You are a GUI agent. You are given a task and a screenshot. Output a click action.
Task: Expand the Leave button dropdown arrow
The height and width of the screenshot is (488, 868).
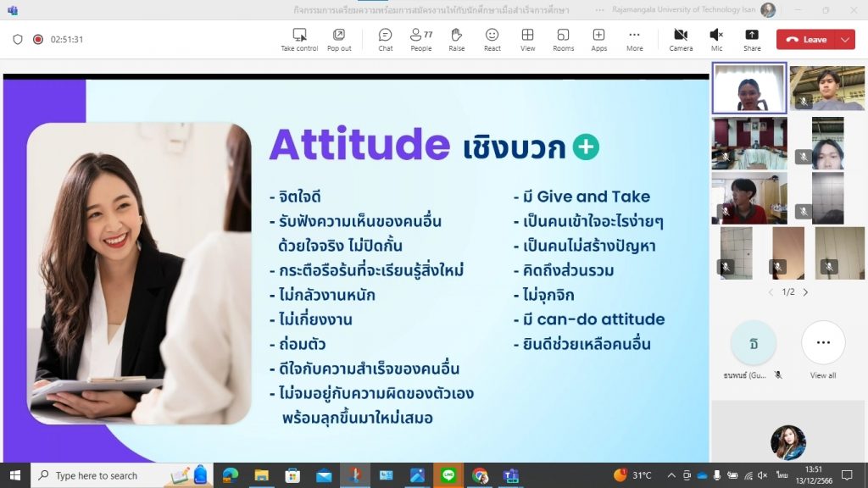click(844, 39)
